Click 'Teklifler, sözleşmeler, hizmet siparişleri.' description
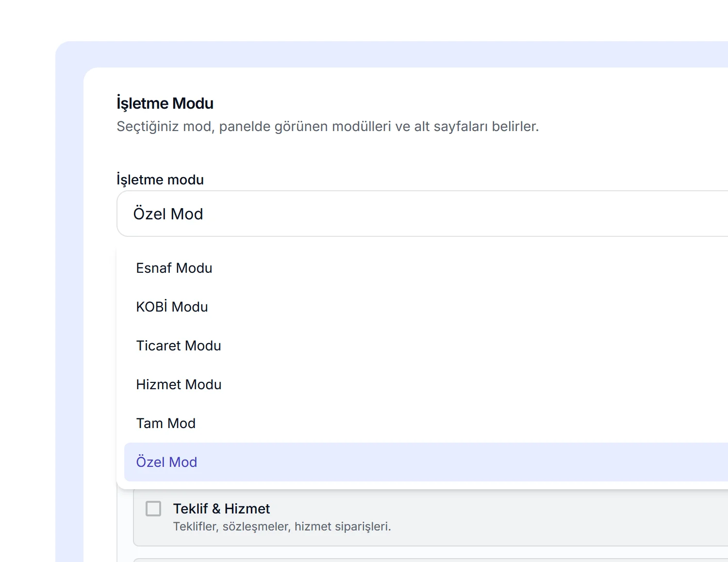Viewport: 728px width, 562px height. tap(282, 527)
